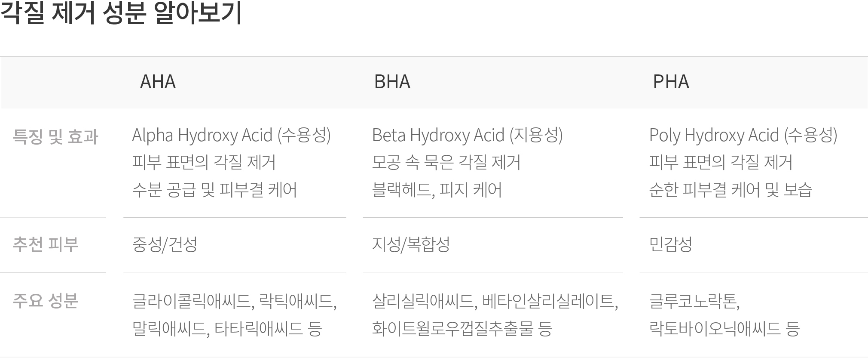Click the 순한 피부결 케어 및 보습 text
This screenshot has height=361, width=868.
click(x=730, y=190)
